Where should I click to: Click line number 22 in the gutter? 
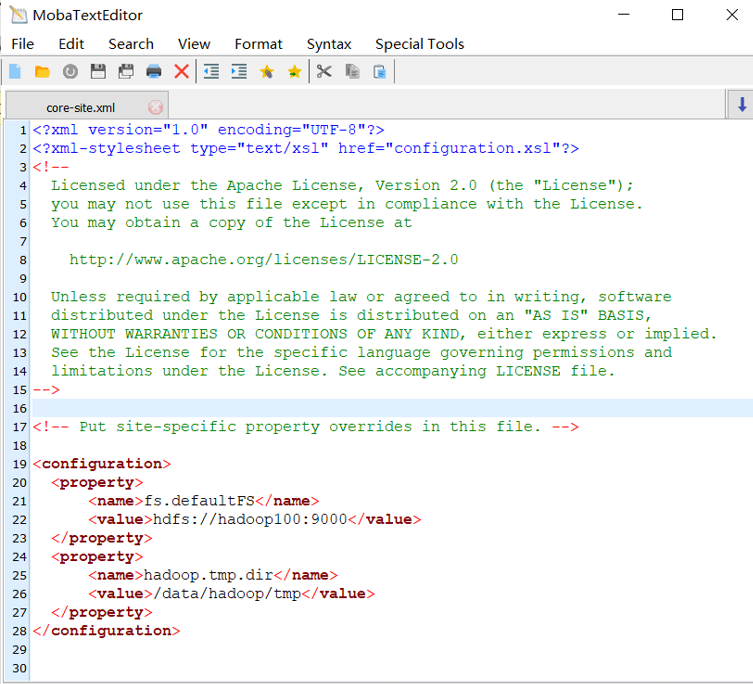[x=20, y=520]
